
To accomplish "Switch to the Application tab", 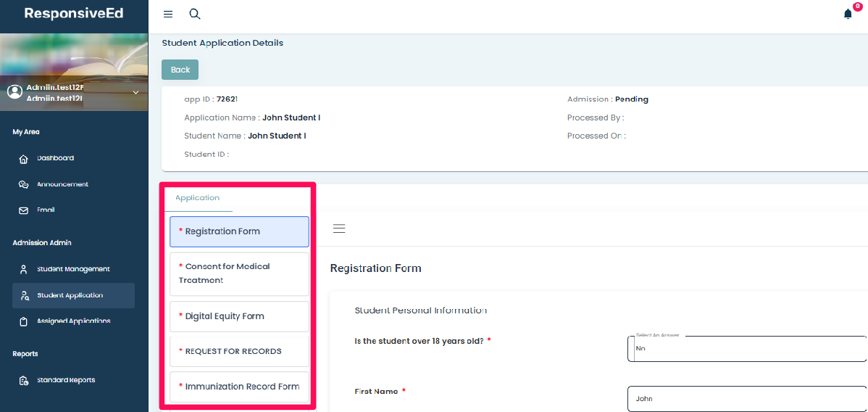I will (197, 198).
